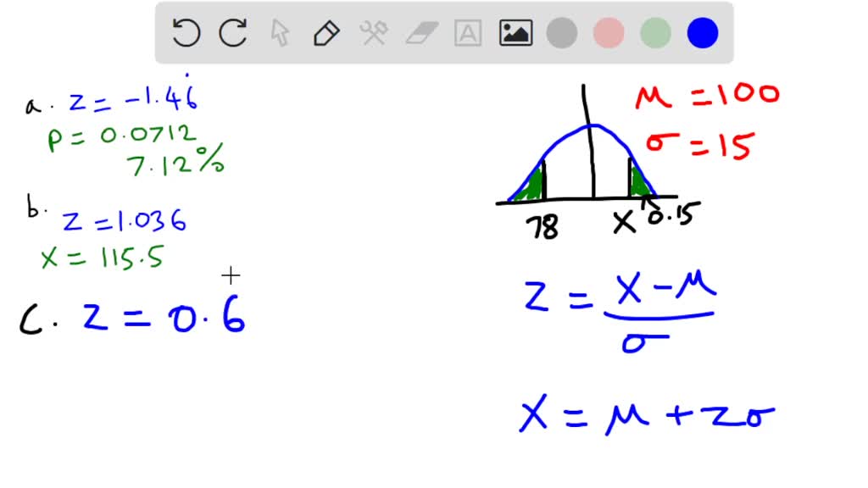Choose the eraser tool
Screen dimensions: 868x488
click(x=422, y=33)
